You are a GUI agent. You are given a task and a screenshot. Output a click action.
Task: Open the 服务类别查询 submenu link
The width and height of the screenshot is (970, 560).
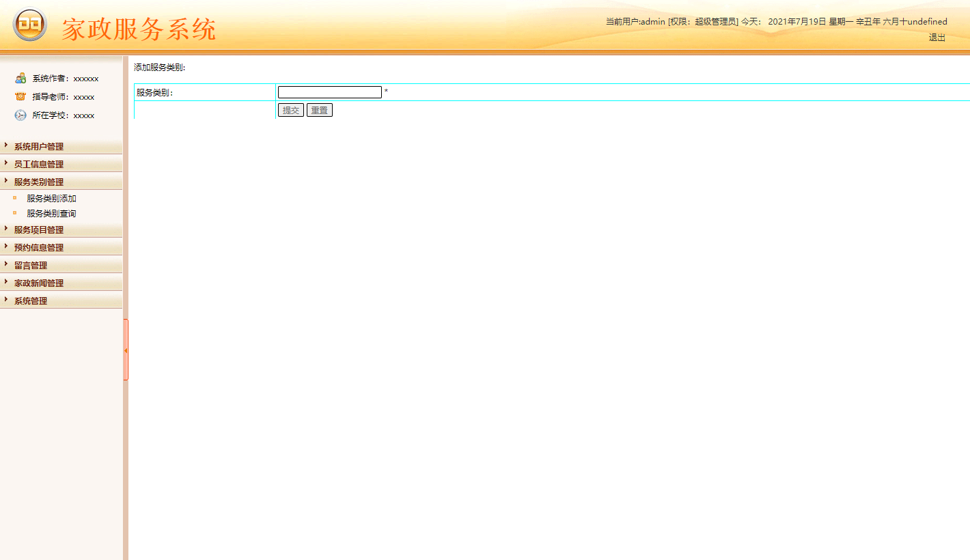[x=51, y=214]
